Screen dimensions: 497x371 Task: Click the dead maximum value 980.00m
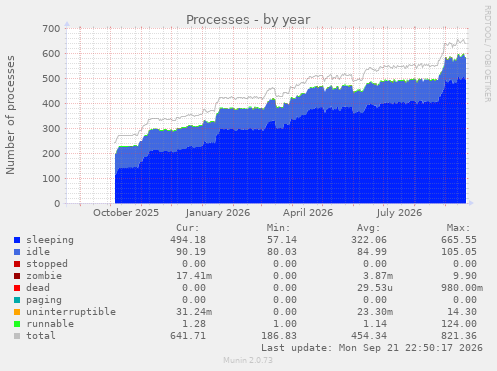coord(462,288)
